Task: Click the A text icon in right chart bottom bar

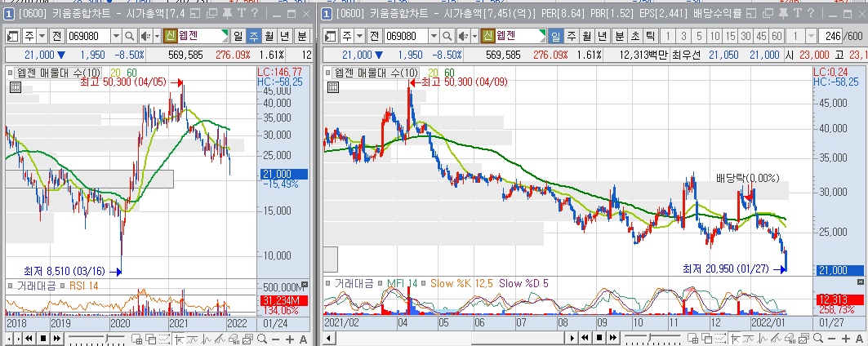Action: pos(859,339)
